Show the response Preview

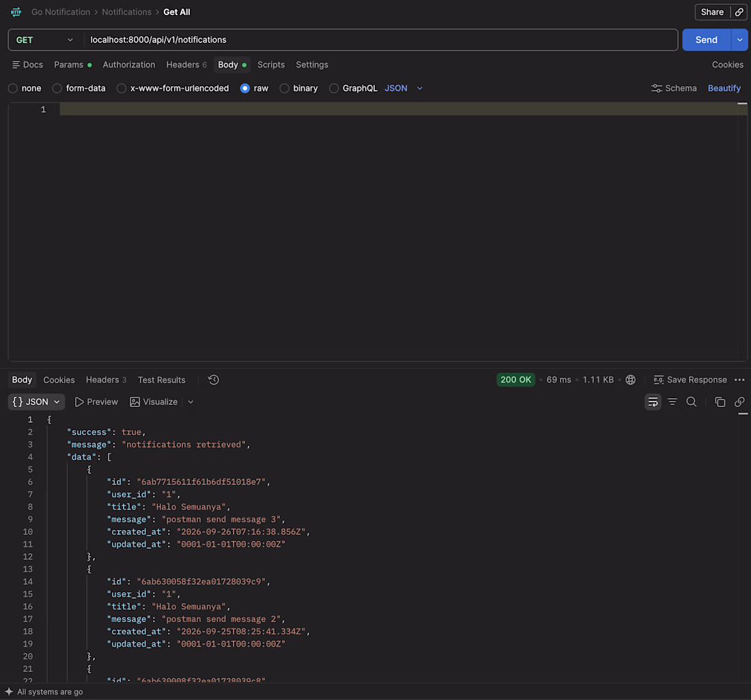click(x=96, y=402)
